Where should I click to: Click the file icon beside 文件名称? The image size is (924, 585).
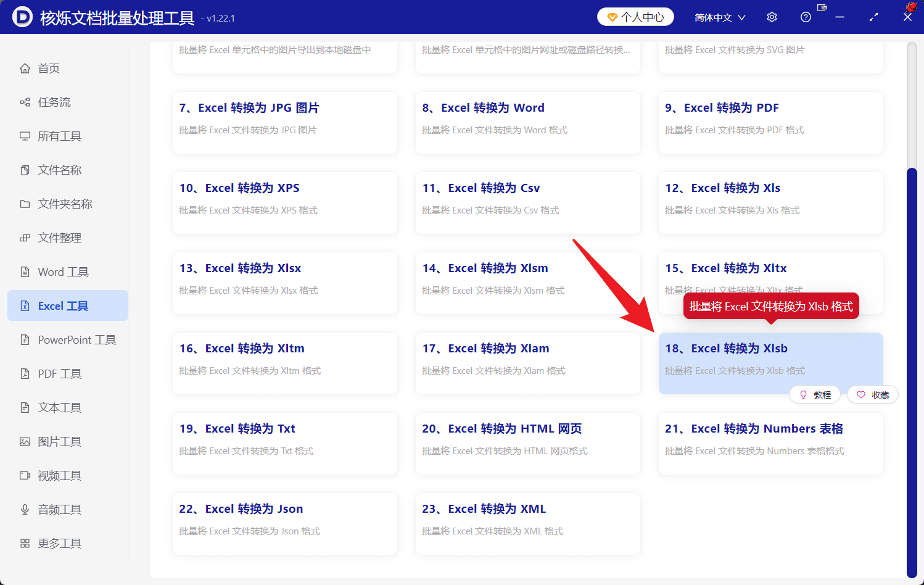coord(25,170)
